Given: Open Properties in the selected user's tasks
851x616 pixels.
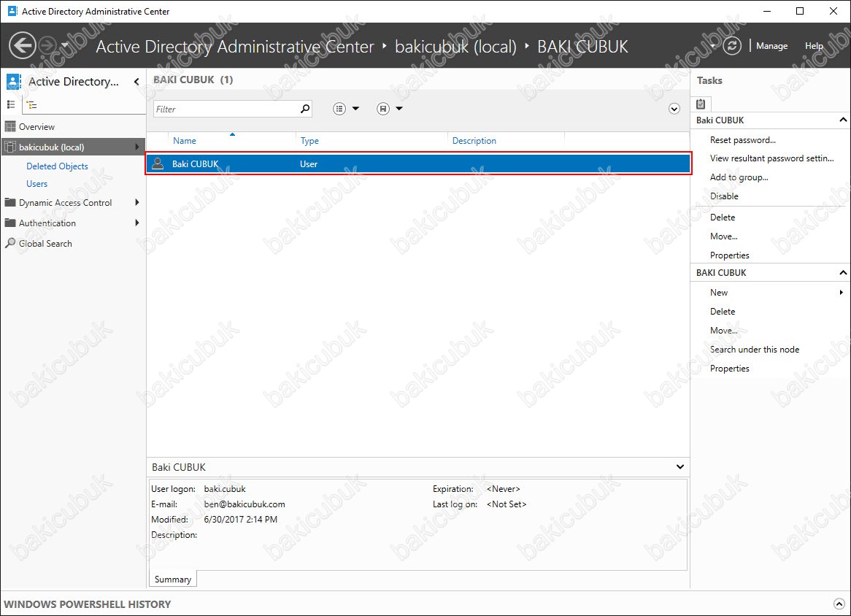Looking at the screenshot, I should tap(729, 255).
